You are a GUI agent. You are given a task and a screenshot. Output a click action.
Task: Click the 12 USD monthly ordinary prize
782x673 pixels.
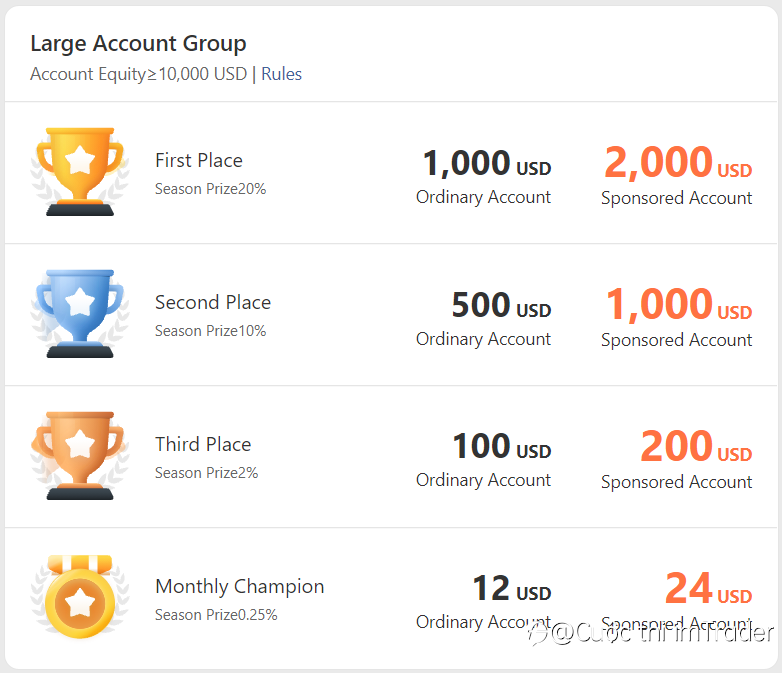click(512, 588)
